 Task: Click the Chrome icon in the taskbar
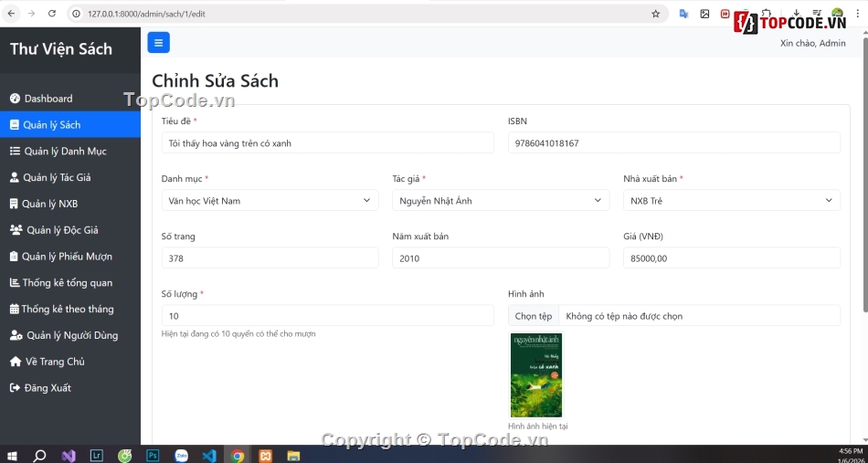[238, 456]
